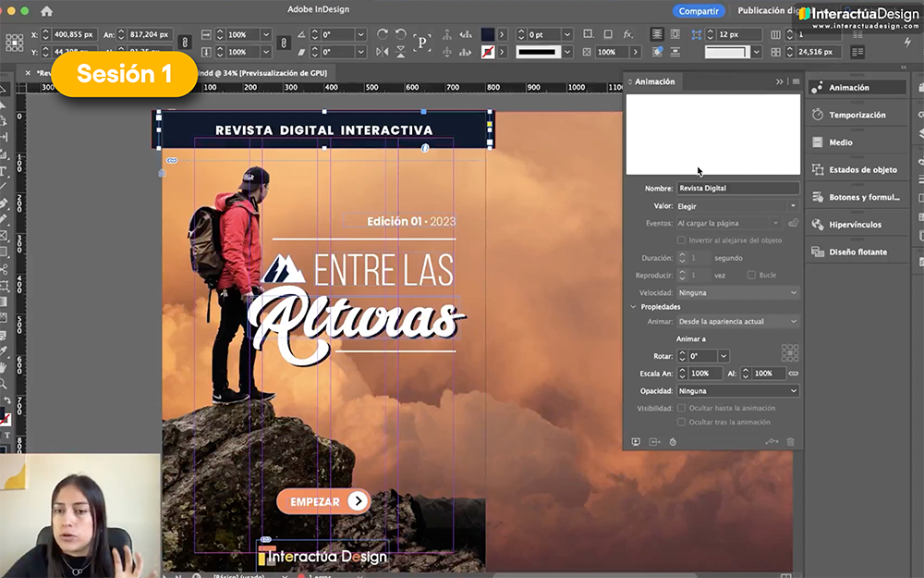The image size is (924, 578).
Task: Click the 100% opacity field arrow
Action: click(x=636, y=52)
